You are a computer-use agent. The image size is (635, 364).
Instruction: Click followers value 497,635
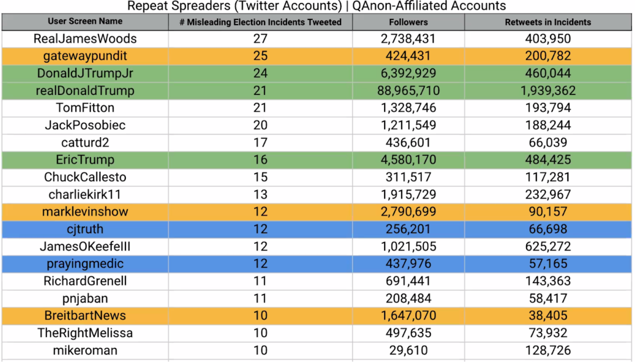point(408,333)
